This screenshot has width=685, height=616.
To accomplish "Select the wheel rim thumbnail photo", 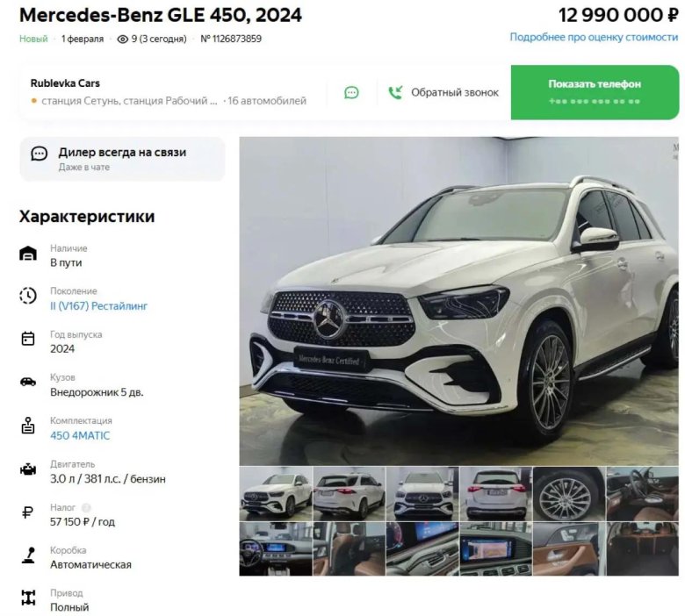I will (569, 494).
